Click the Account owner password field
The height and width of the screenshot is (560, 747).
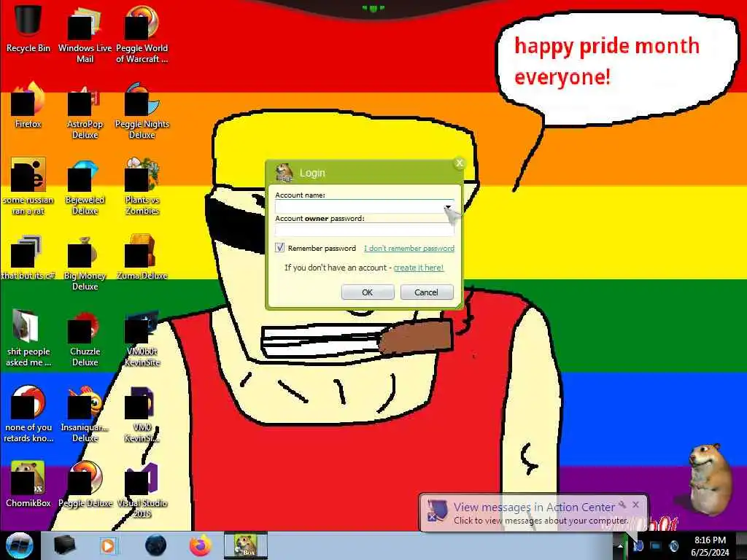[x=365, y=230]
